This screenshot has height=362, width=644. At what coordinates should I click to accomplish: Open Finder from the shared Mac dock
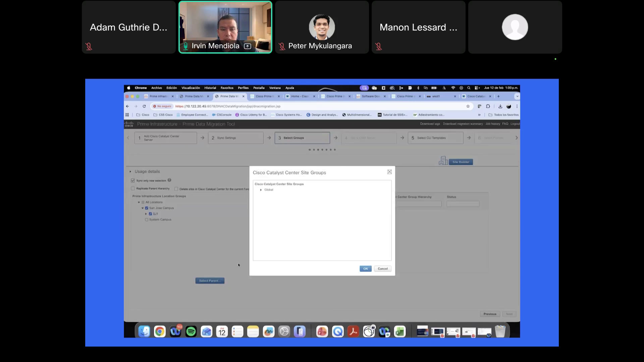click(144, 332)
